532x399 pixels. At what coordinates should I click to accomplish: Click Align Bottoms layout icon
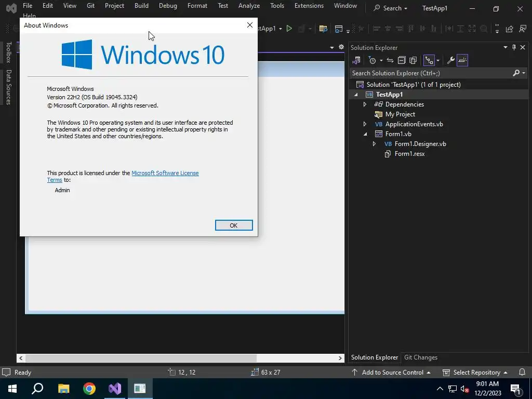[x=434, y=29]
